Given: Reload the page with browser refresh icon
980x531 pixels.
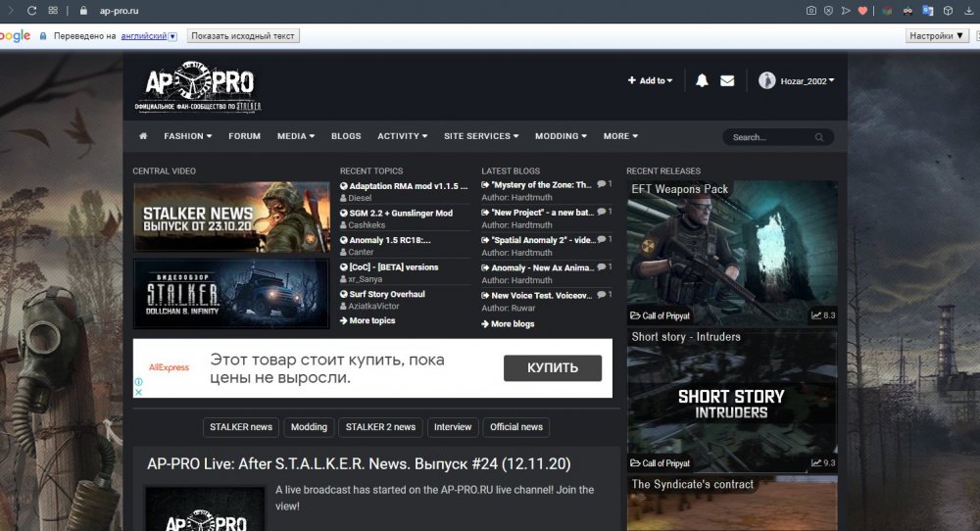Looking at the screenshot, I should pyautogui.click(x=31, y=11).
